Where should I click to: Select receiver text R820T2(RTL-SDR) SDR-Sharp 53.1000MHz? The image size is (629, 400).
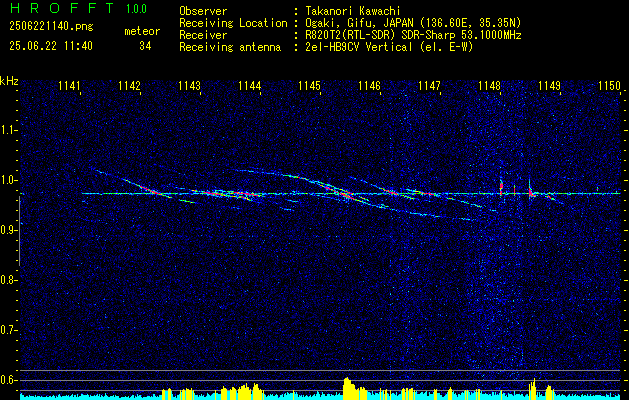click(413, 35)
